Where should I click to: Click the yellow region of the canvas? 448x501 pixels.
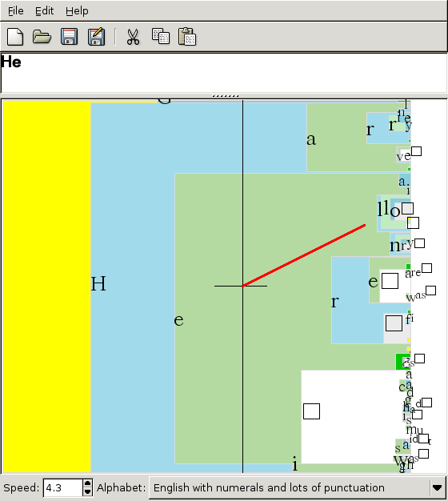click(46, 287)
